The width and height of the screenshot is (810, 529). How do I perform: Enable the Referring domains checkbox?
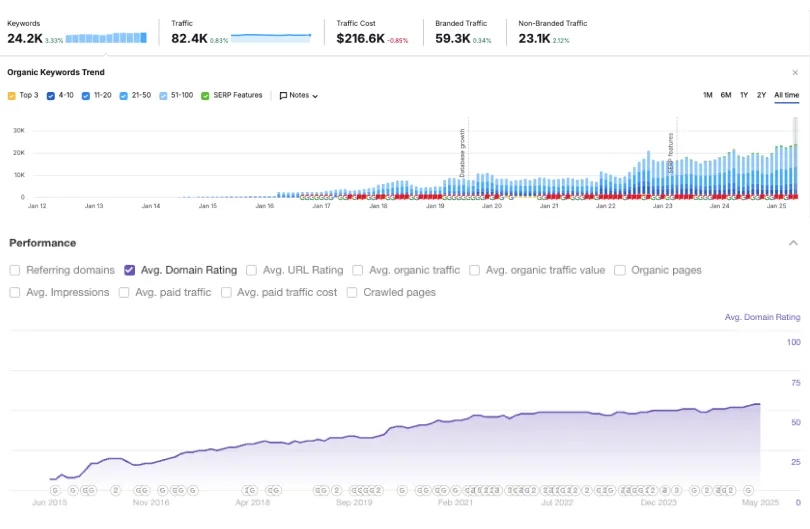(15, 270)
